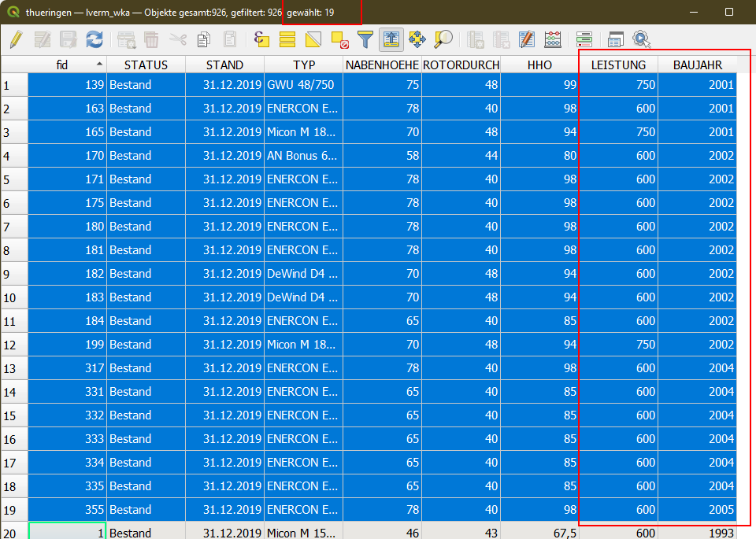Screen dimensions: 756x539
Task: Zoom map to selected rows magnifier icon
Action: click(x=443, y=39)
